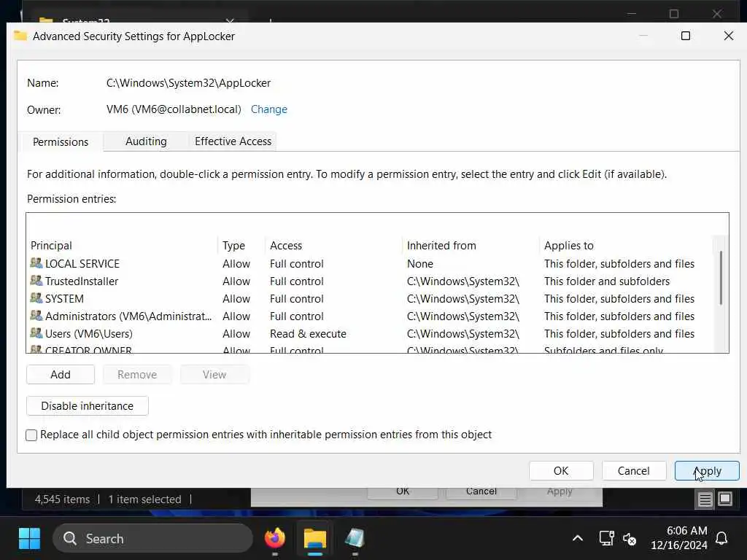Maximize the Advanced Security Settings window

tap(686, 36)
